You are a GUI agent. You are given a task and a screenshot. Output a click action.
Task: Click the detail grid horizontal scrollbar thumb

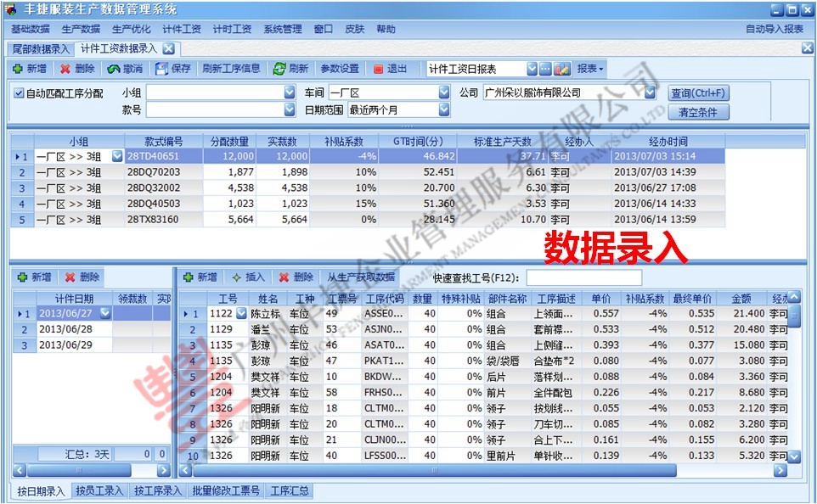[x=434, y=471]
